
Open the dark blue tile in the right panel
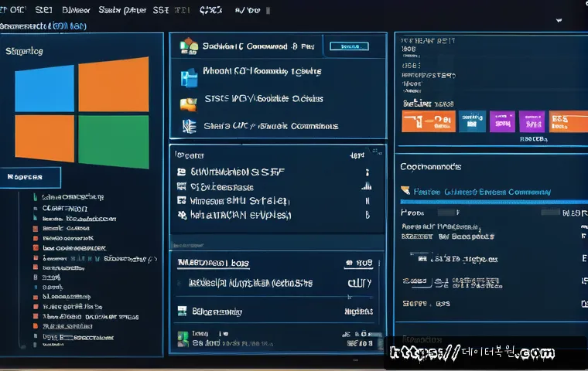pos(472,121)
